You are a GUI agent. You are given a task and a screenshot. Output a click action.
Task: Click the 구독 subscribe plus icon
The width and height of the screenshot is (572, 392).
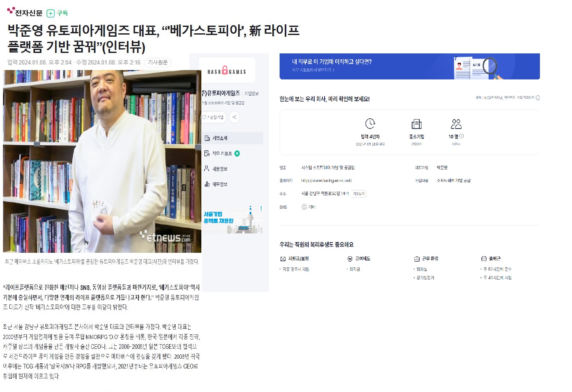click(x=50, y=13)
